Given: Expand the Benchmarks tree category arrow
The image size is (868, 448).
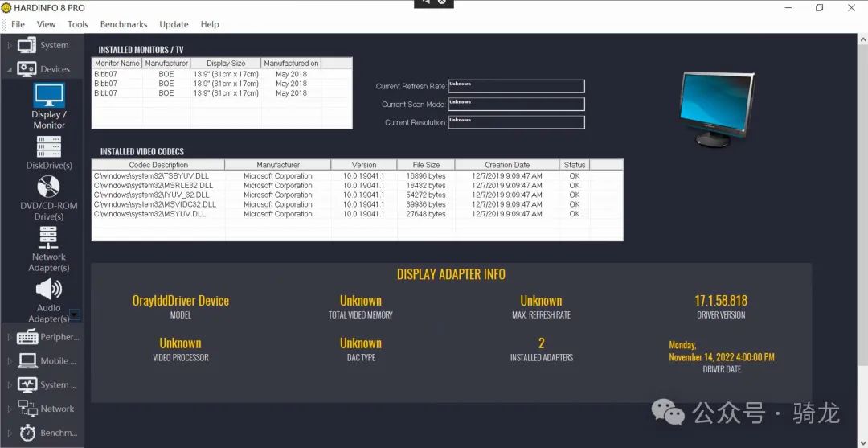Looking at the screenshot, I should tap(10, 433).
